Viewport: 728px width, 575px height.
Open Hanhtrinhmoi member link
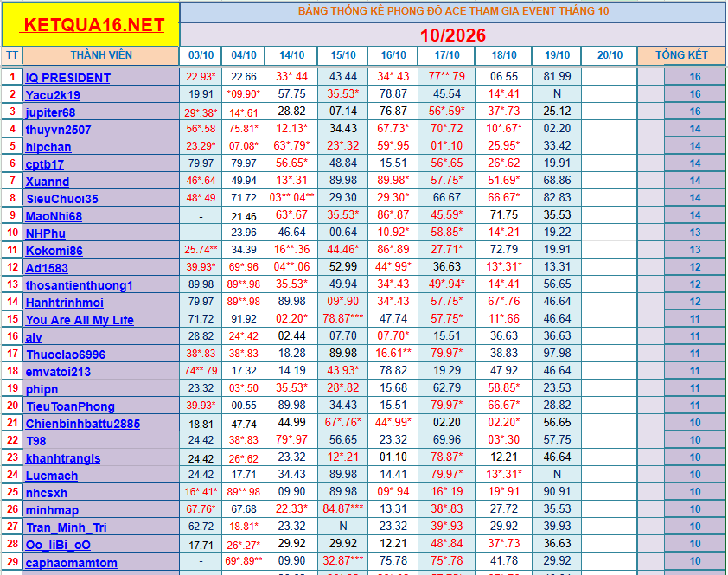65,303
